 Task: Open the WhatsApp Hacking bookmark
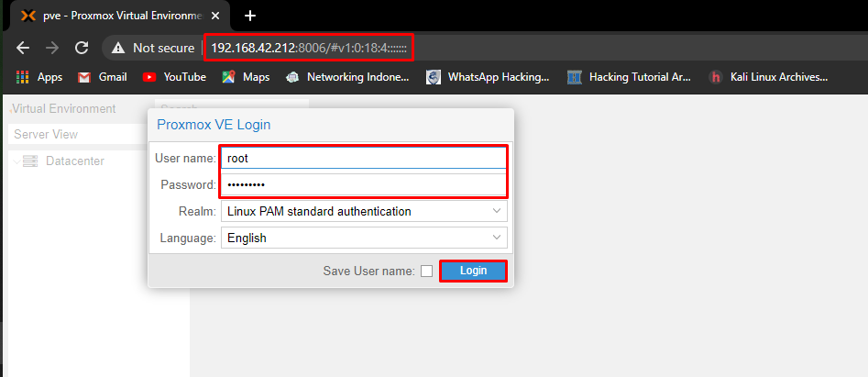(488, 77)
